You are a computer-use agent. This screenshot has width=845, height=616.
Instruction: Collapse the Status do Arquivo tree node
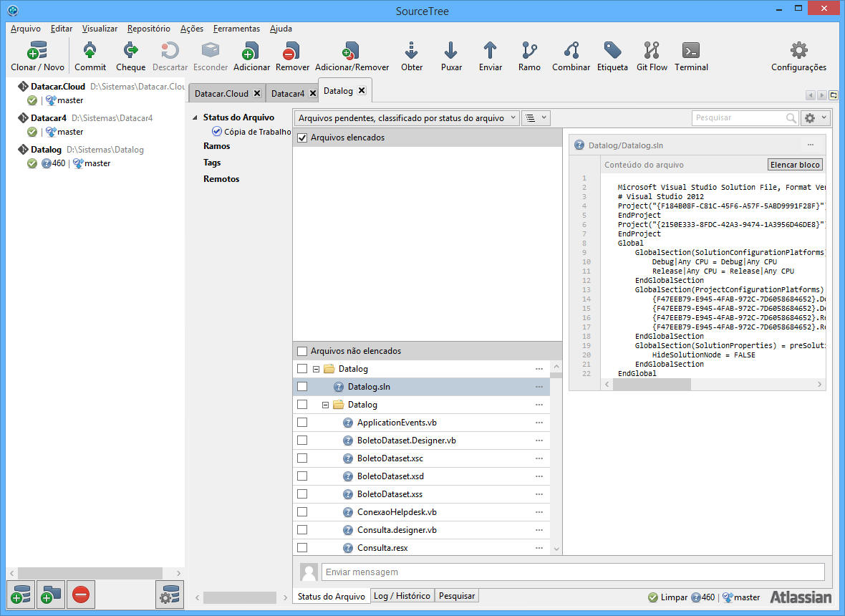pyautogui.click(x=195, y=117)
